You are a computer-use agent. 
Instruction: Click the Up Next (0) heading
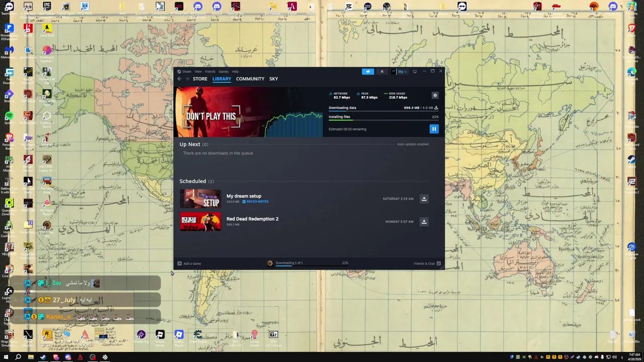194,144
